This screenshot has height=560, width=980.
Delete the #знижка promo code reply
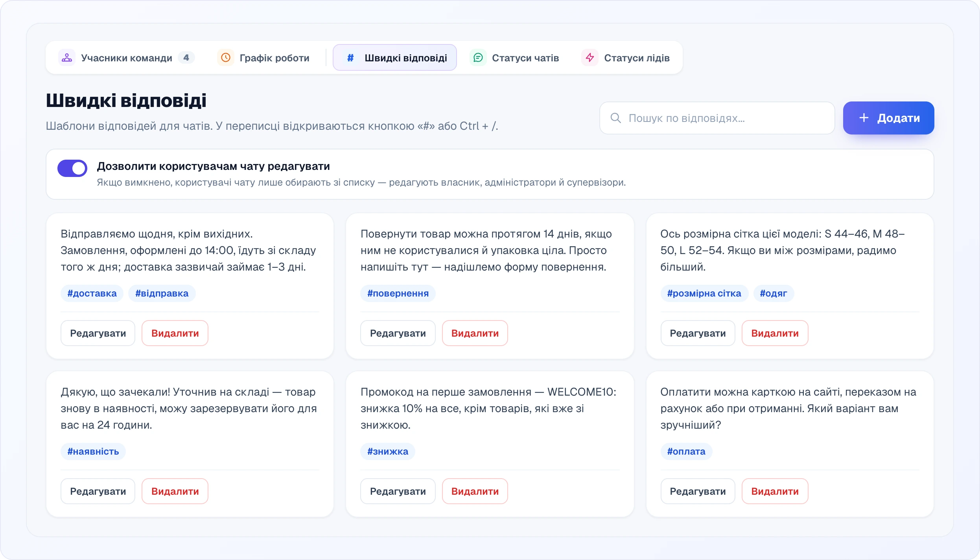[x=475, y=491]
